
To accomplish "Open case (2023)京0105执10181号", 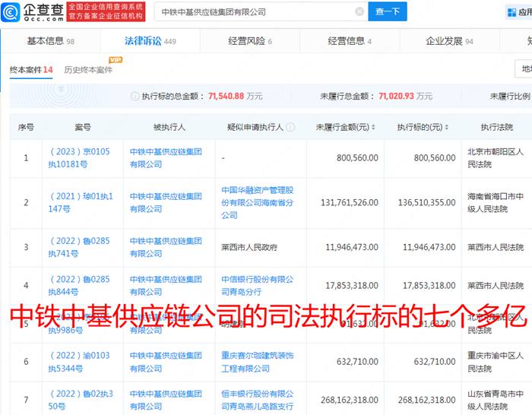I will 79,158.
